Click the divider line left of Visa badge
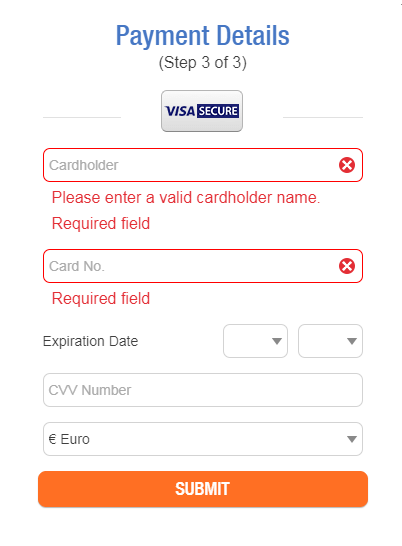This screenshot has width=402, height=546. 82,117
